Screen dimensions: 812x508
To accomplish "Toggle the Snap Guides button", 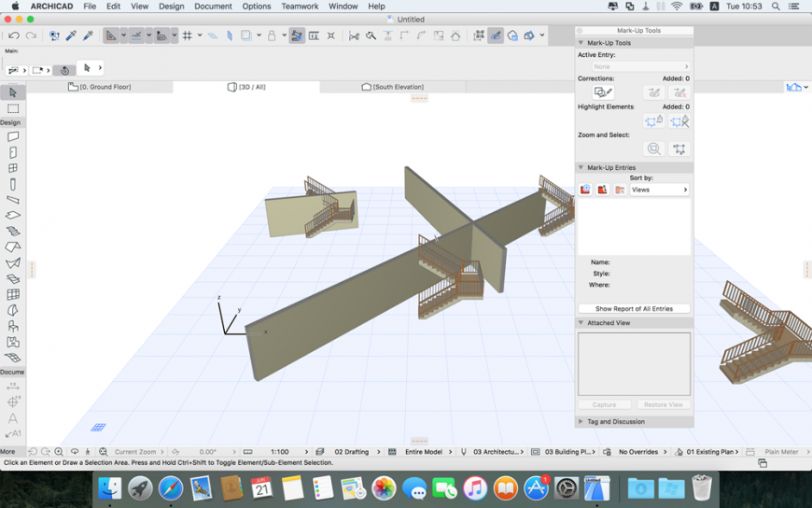I will [136, 35].
